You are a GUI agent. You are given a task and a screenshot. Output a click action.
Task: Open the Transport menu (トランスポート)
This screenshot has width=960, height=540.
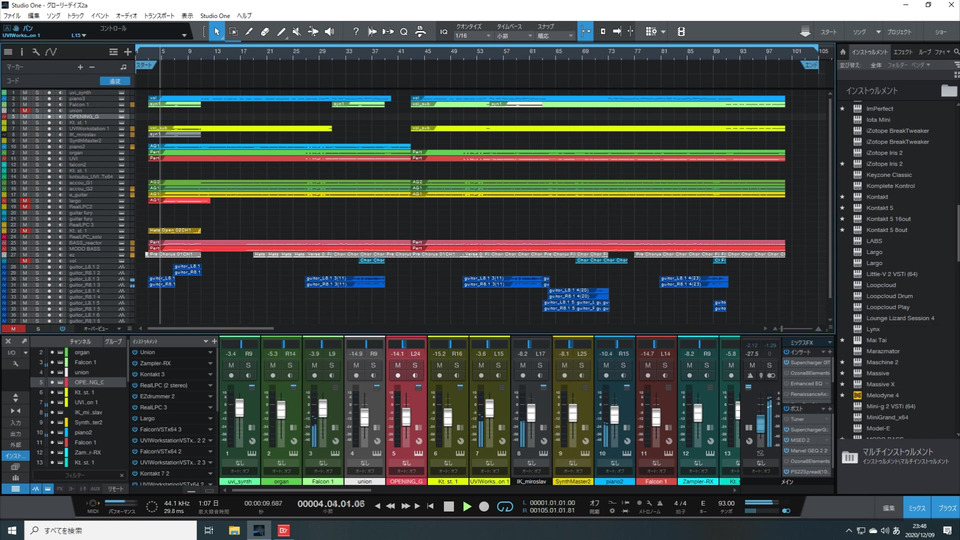coord(157,16)
